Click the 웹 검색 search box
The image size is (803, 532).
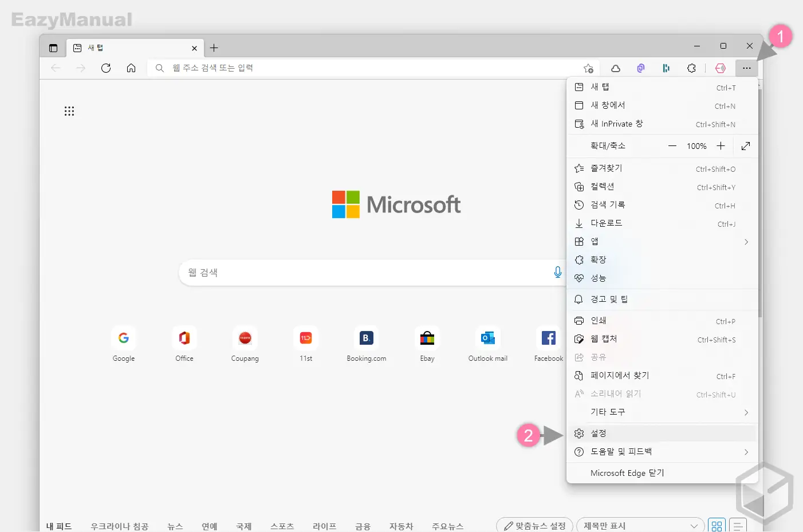372,273
